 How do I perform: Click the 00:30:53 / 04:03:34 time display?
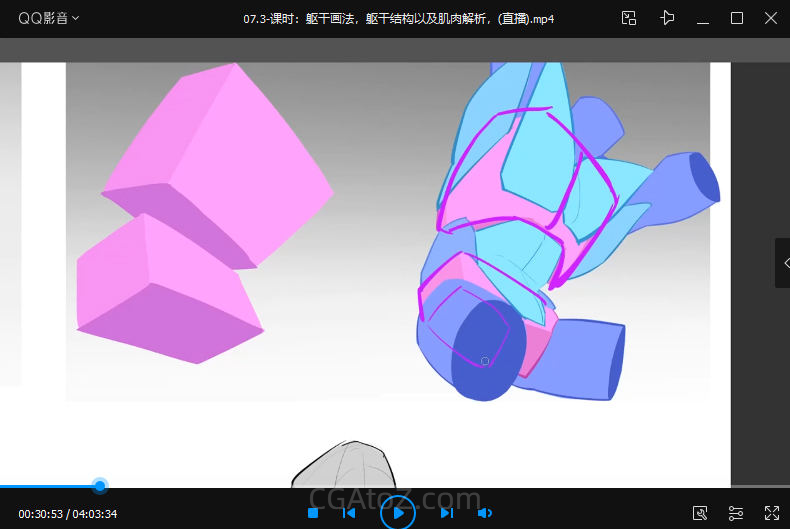click(68, 514)
